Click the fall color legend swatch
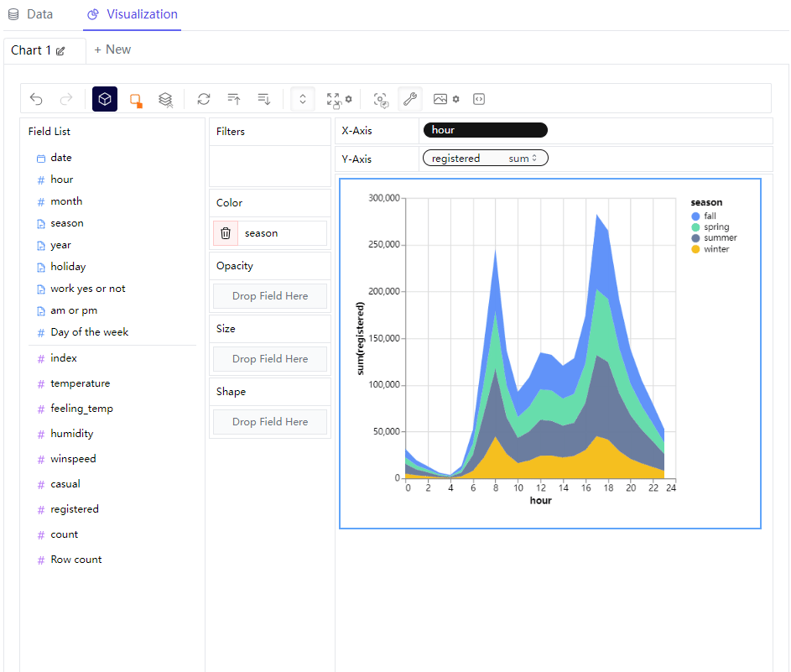The height and width of the screenshot is (672, 791). coord(695,216)
